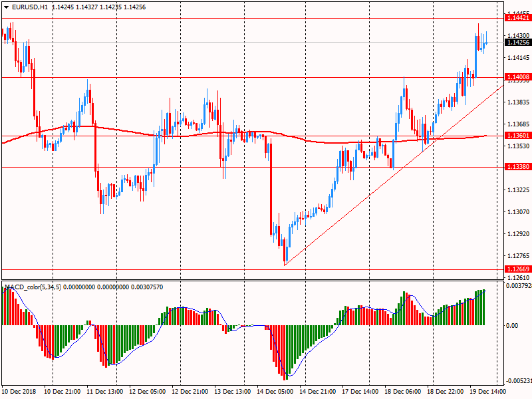Select the 12 Dec 21:00 time label

pyautogui.click(x=190, y=391)
